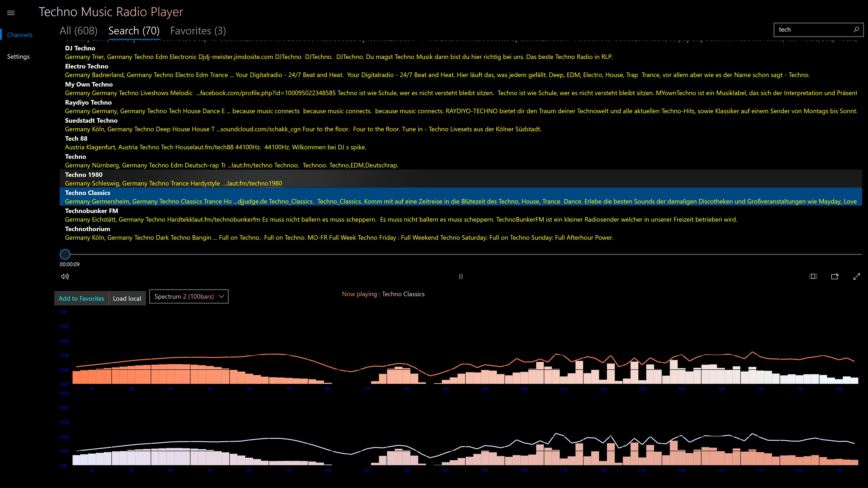Switch to the All (608) tab
868x488 pixels.
click(78, 31)
